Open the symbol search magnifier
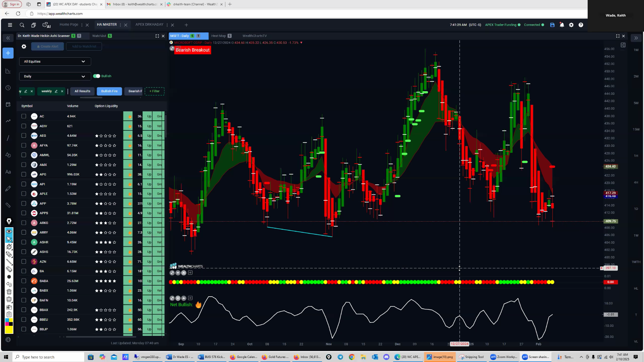The width and height of the screenshot is (644, 362). pyautogui.click(x=22, y=25)
